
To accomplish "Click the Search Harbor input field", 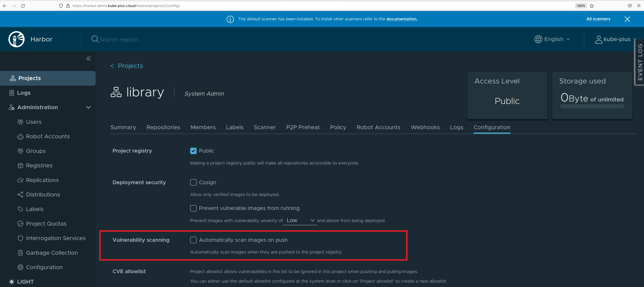I will (121, 40).
